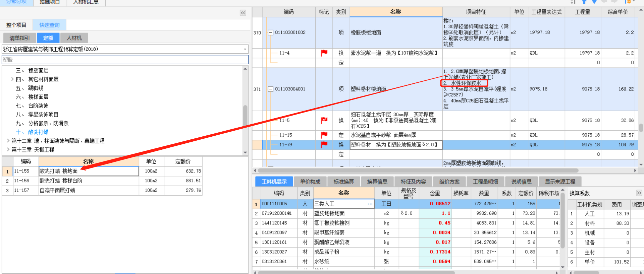Viewport: 644px width, 274px height.
Task: Collapse the left query panel with double-chevron icon
Action: click(243, 13)
